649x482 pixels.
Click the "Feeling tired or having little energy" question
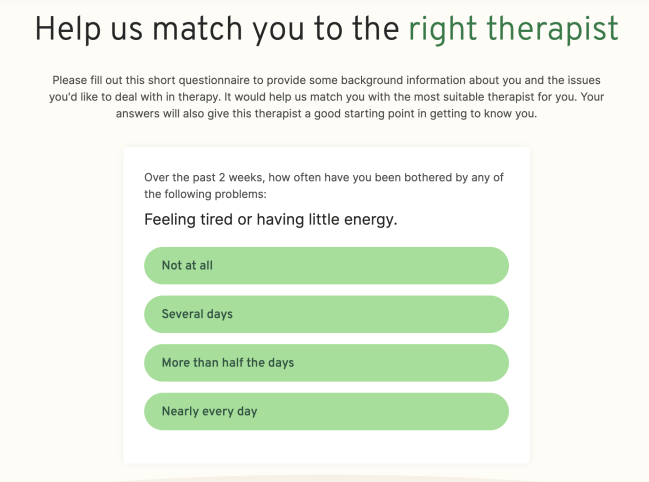tap(270, 219)
